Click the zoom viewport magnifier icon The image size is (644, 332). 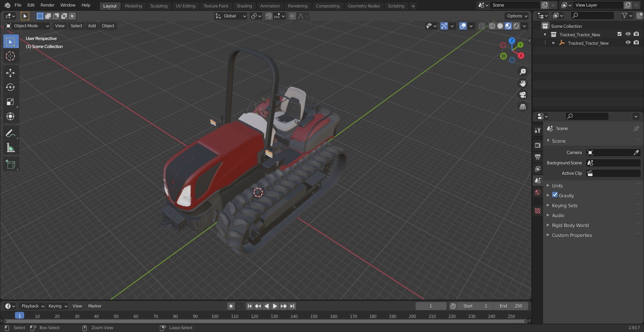coord(522,72)
